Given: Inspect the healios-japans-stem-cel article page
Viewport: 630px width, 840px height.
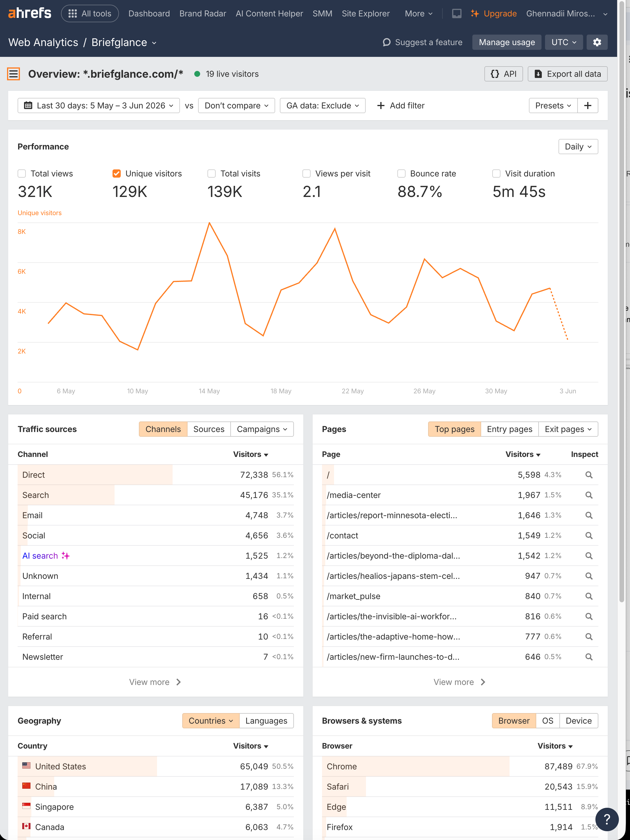Looking at the screenshot, I should coord(589,576).
